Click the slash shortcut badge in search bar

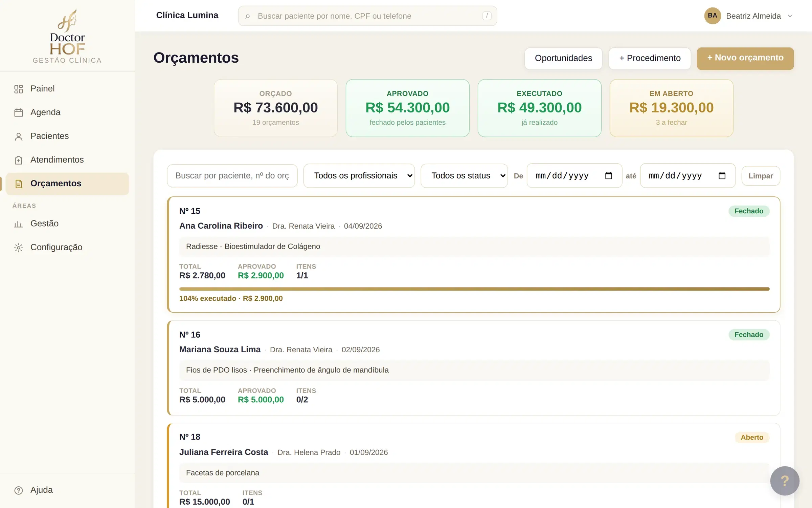tap(487, 16)
